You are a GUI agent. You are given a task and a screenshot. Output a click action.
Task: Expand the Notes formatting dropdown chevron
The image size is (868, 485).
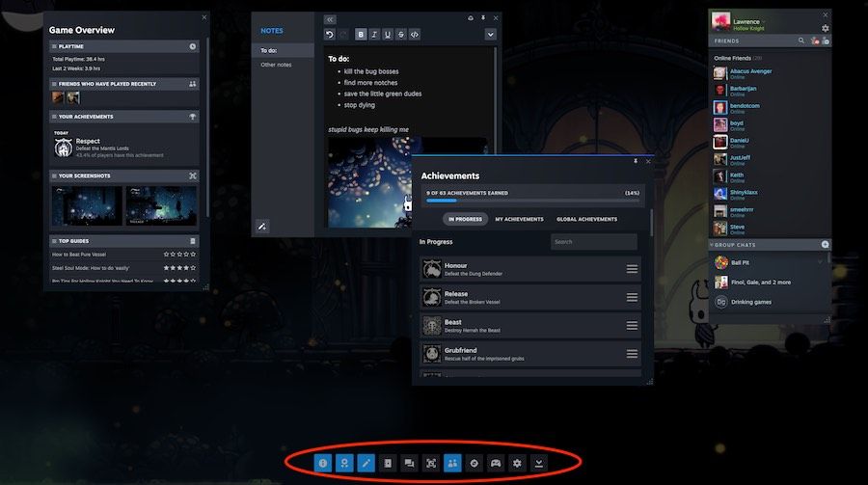coord(491,35)
